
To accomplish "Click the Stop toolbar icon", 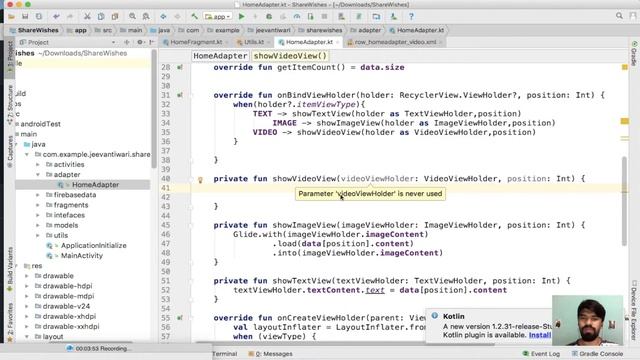I will click(324, 17).
